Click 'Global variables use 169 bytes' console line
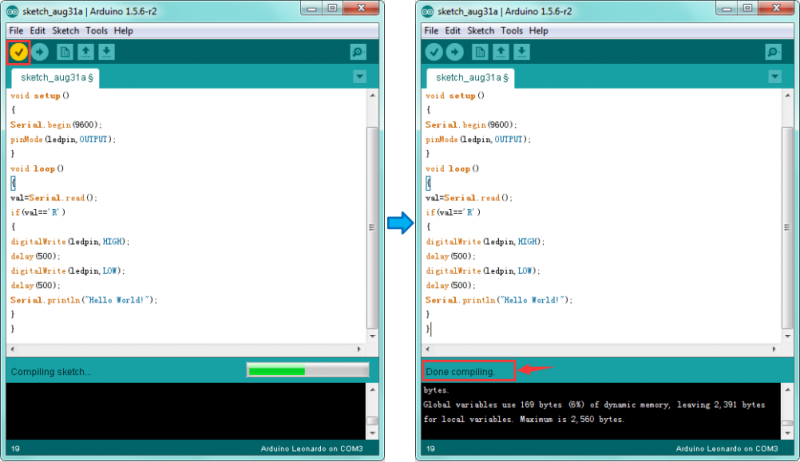The width and height of the screenshot is (800, 462). click(x=594, y=405)
